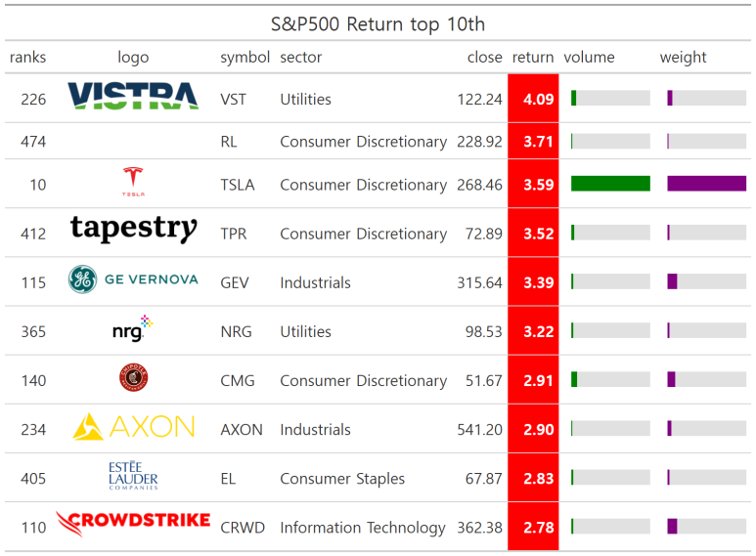Select the EL symbol cell
This screenshot has height=556, width=756.
pyautogui.click(x=228, y=479)
